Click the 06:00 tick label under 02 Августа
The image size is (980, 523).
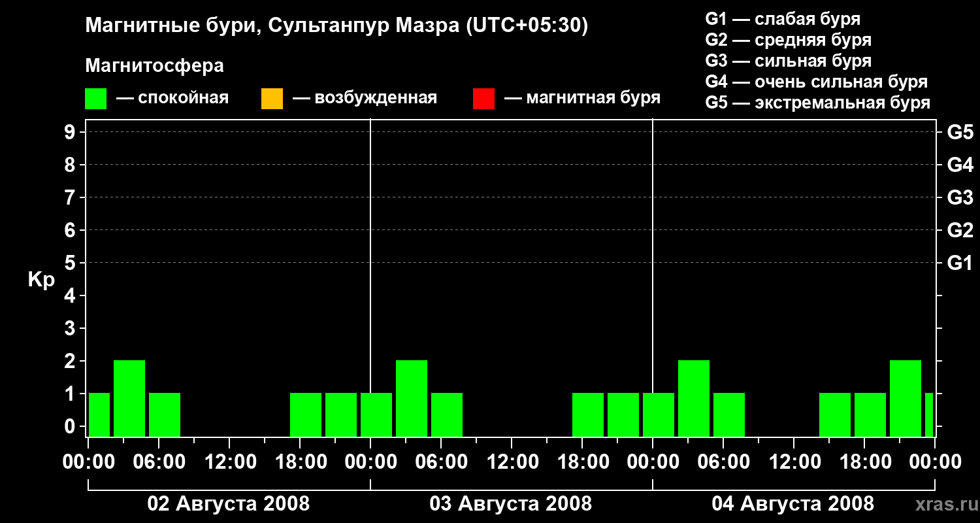tap(159, 462)
